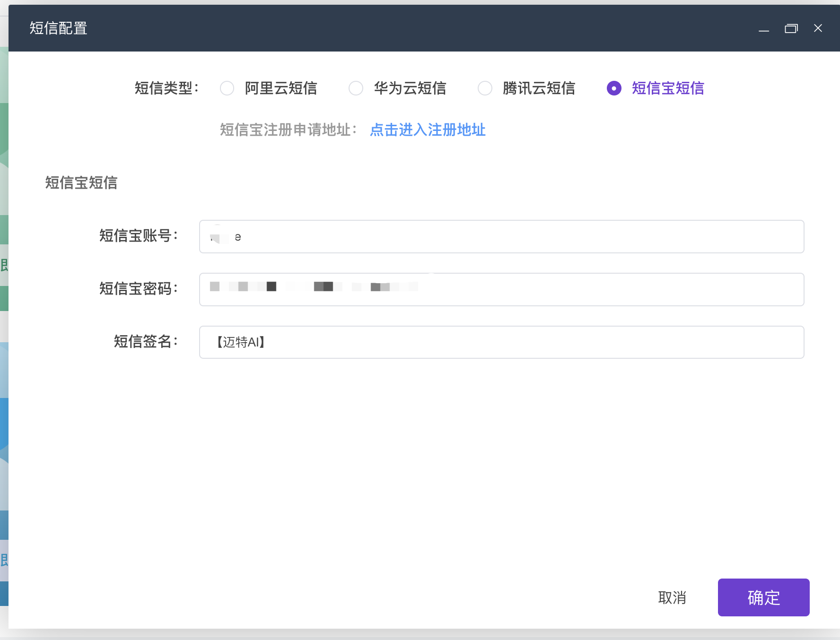Click the 确定 confirm button
Screen dimensions: 840x640
763,597
